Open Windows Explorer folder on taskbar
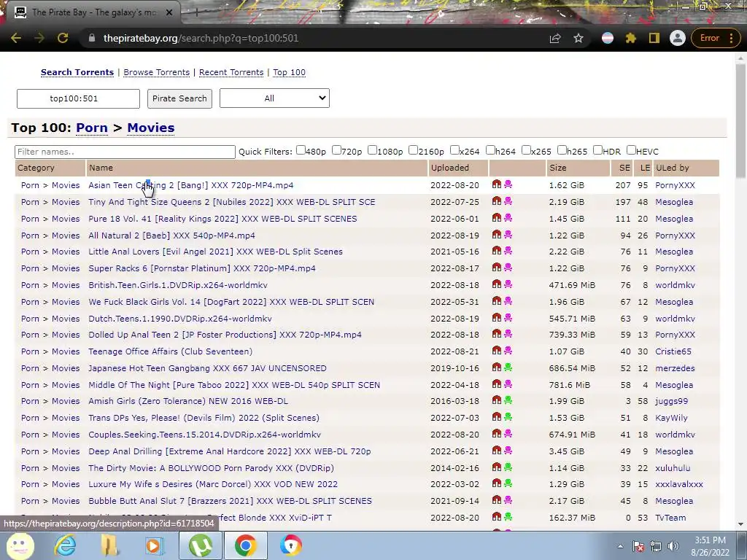The height and width of the screenshot is (560, 747). click(109, 545)
